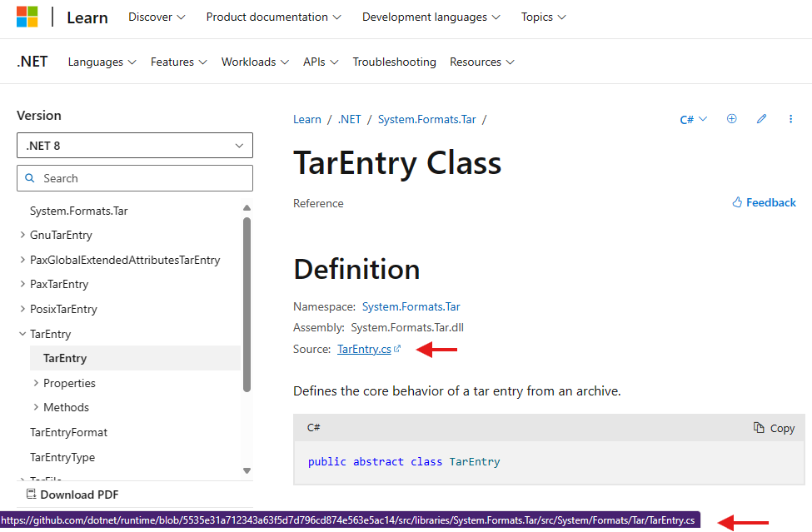Select TarEntryFormat in the sidebar tree

pyautogui.click(x=68, y=432)
